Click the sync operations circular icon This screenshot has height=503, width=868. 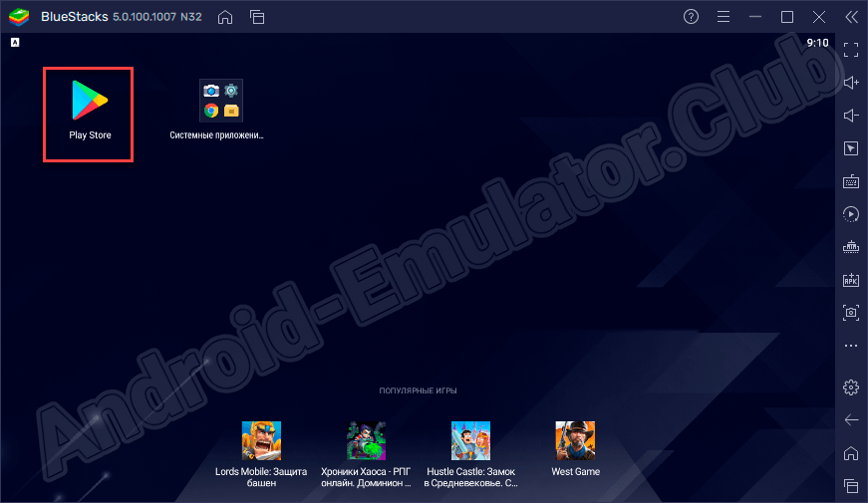tap(851, 214)
